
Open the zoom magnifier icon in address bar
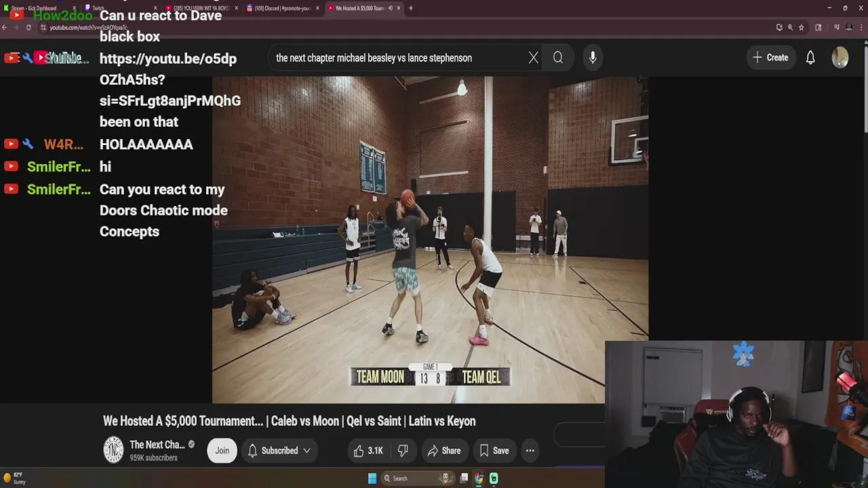pyautogui.click(x=790, y=27)
